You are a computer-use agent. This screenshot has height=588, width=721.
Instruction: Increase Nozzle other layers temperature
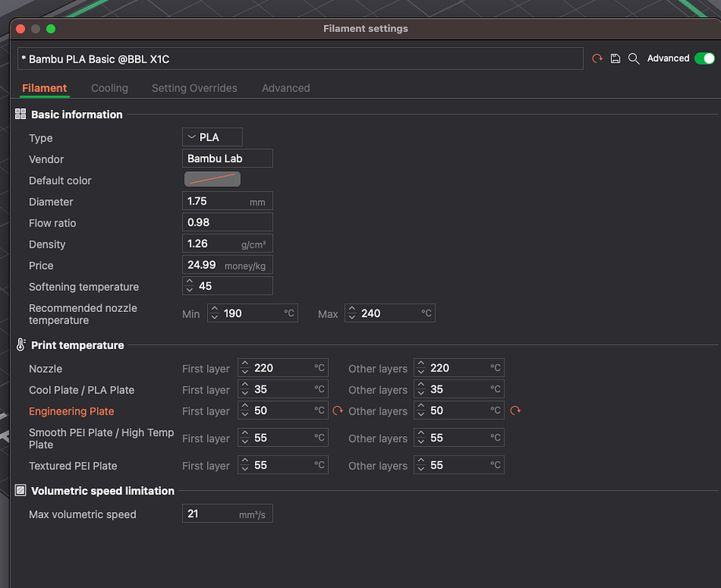(x=421, y=363)
